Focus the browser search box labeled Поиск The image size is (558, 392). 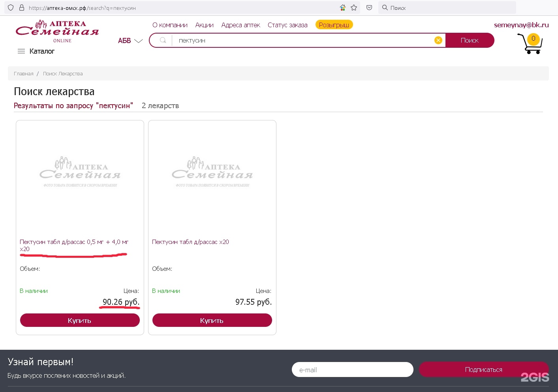coord(447,8)
